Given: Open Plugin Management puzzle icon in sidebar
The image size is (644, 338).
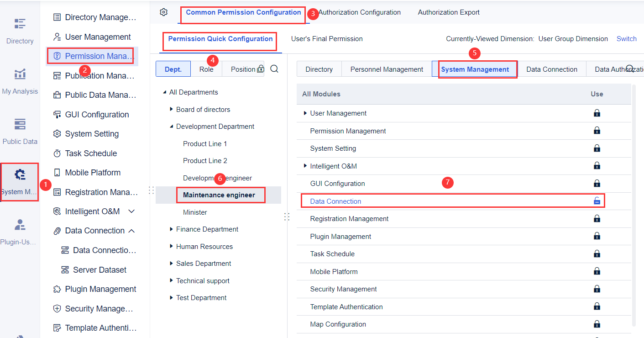Looking at the screenshot, I should click(x=57, y=289).
